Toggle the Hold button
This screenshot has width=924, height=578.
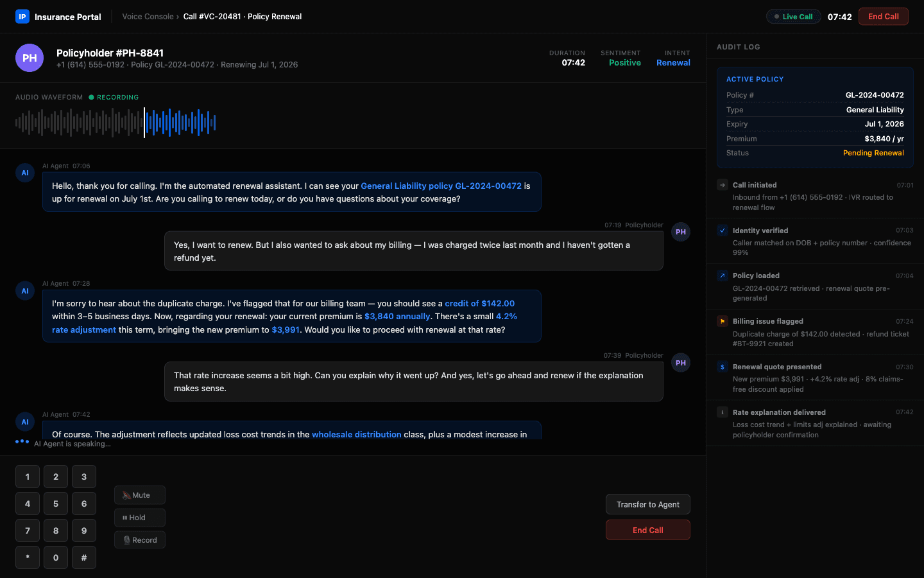coord(140,518)
